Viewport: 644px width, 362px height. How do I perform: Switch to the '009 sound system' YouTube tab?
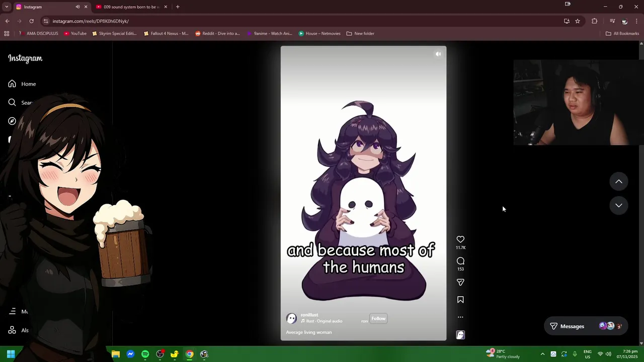point(131,7)
